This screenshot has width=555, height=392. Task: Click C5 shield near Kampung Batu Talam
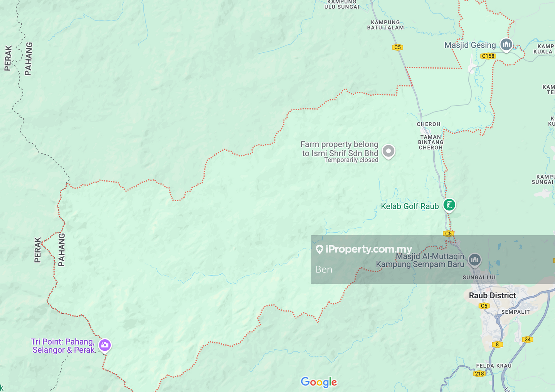coord(397,47)
